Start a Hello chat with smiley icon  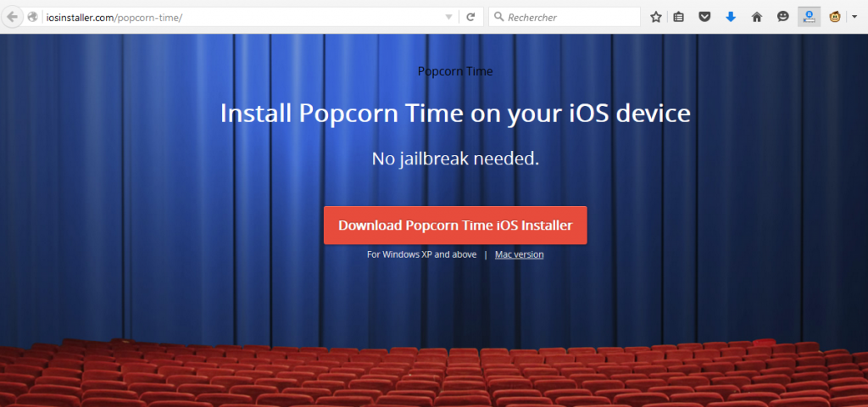point(782,17)
